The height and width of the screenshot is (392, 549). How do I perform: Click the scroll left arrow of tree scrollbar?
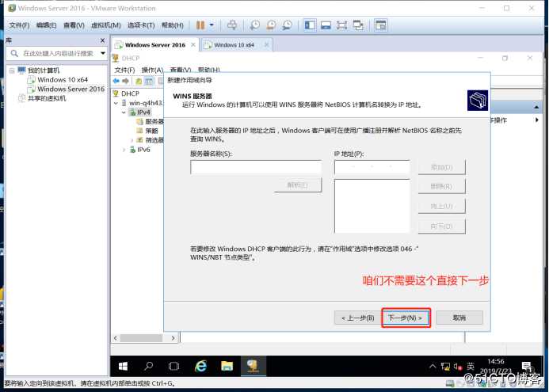point(116,338)
